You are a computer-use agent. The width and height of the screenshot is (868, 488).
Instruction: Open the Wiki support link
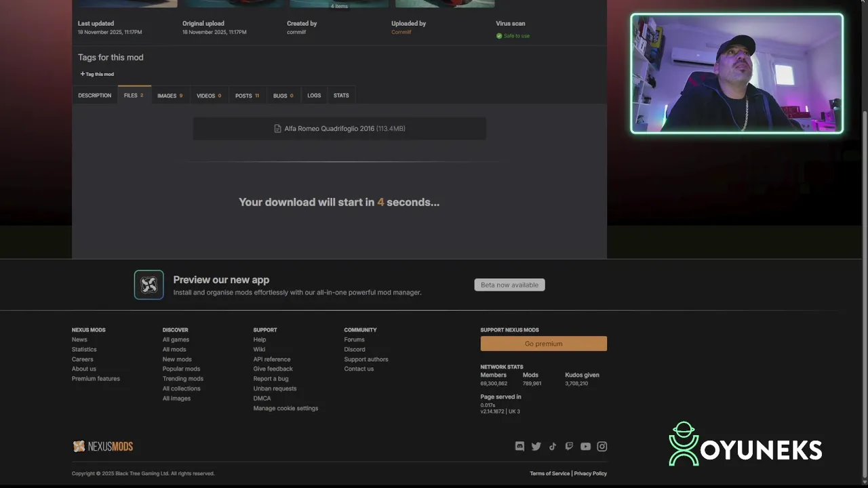tap(259, 350)
